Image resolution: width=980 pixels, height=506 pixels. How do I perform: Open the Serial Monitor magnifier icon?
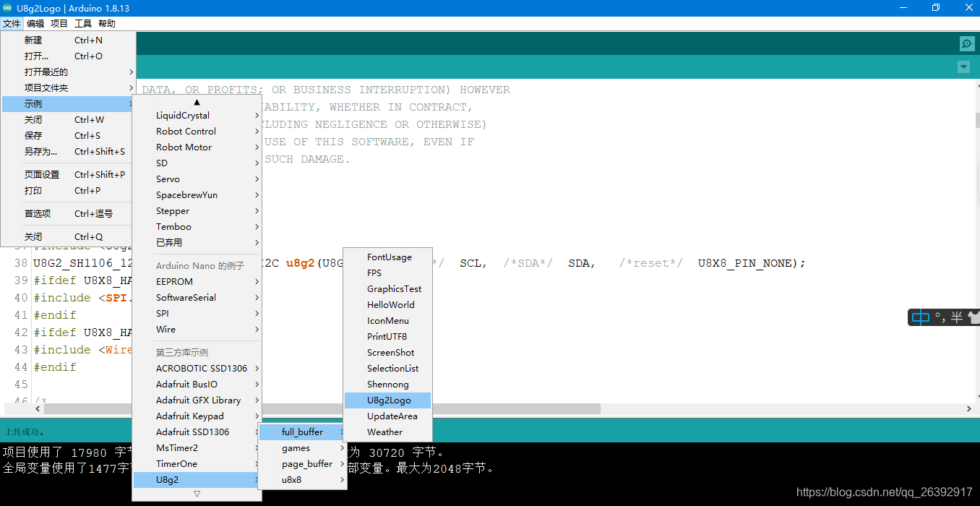pyautogui.click(x=967, y=44)
